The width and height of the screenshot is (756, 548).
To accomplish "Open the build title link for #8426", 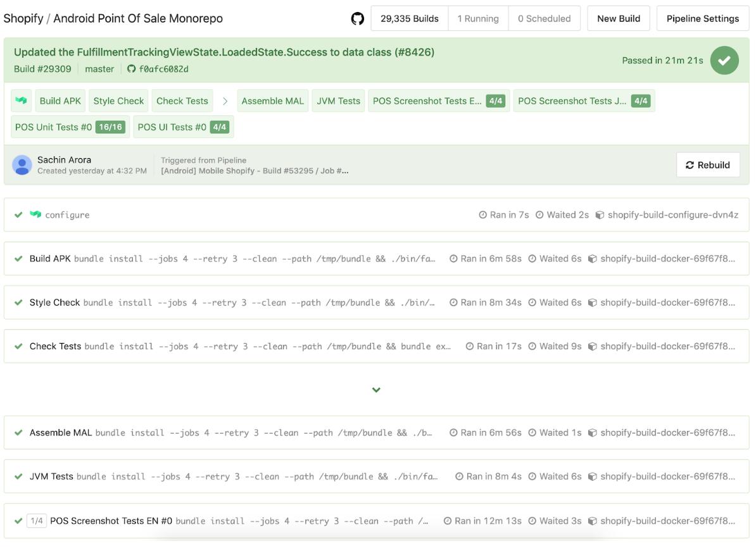I will tap(224, 52).
